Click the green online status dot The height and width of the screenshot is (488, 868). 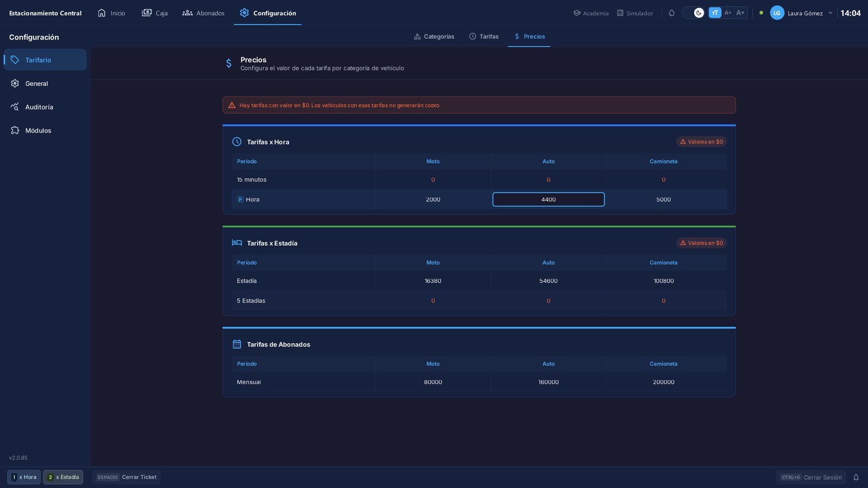761,13
